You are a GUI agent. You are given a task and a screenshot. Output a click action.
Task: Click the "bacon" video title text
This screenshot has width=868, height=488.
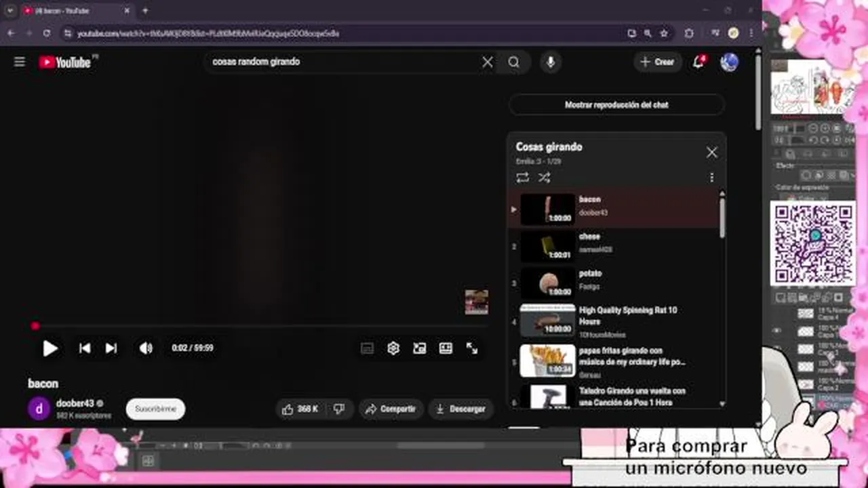[43, 384]
